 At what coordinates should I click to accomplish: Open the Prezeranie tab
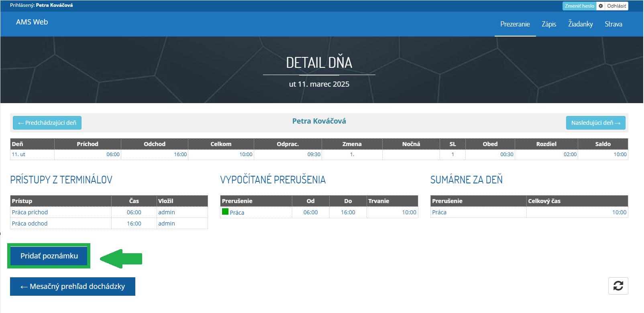pos(515,24)
